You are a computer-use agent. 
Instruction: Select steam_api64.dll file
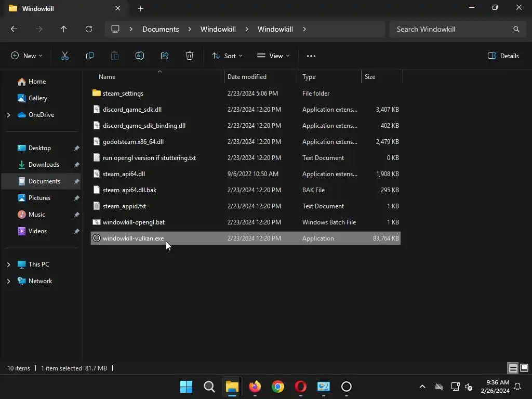coord(246,174)
